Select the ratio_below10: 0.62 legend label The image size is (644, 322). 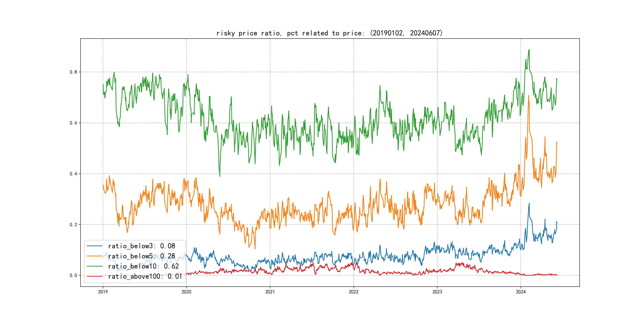click(143, 266)
